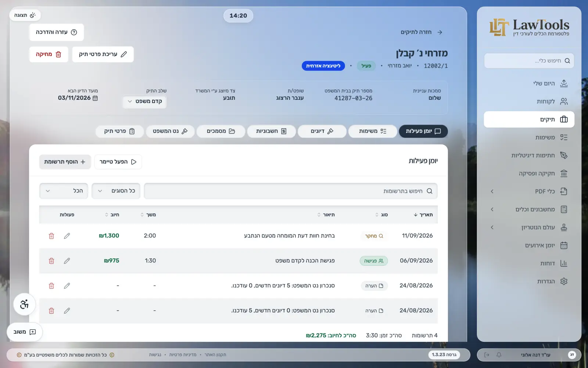Image resolution: width=588 pixels, height=368 pixels.
Task: Click the הוסף תרשומת button
Action: [65, 162]
